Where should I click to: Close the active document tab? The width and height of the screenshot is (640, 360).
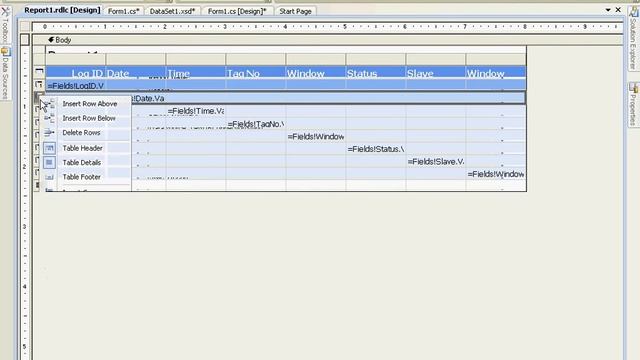618,10
